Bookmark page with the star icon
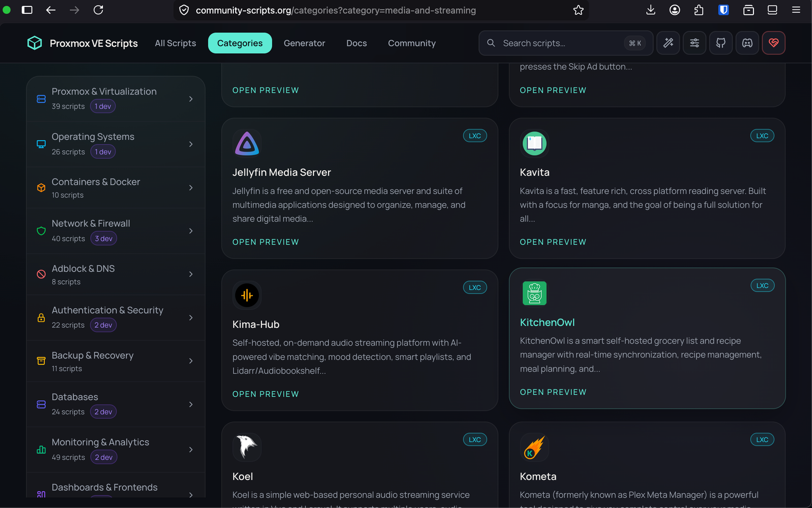The image size is (812, 508). pyautogui.click(x=578, y=10)
